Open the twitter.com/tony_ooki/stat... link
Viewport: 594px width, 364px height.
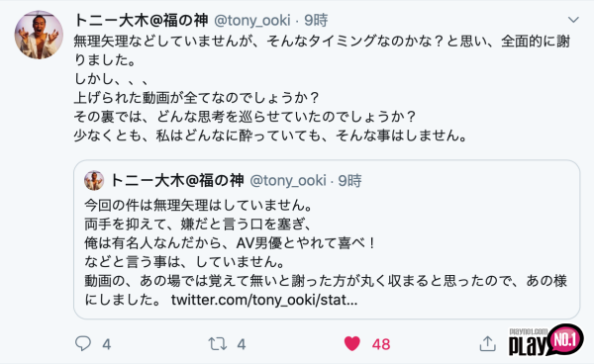tap(264, 300)
